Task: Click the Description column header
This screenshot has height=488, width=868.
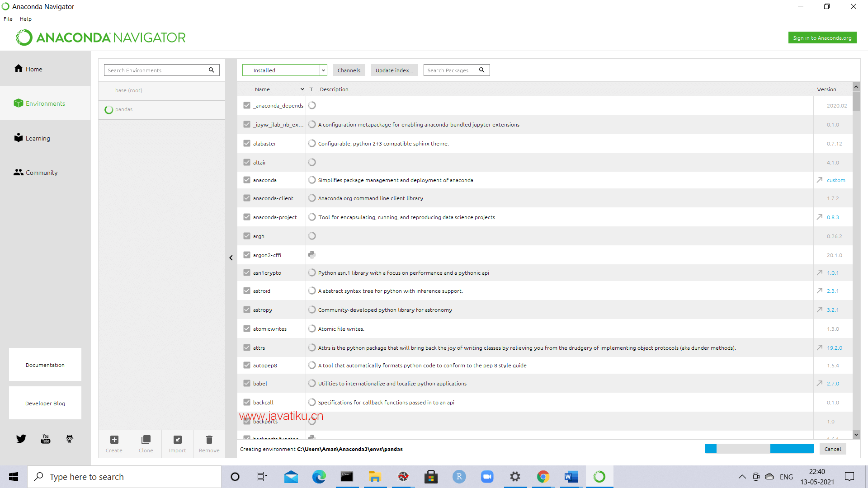Action: pos(334,89)
